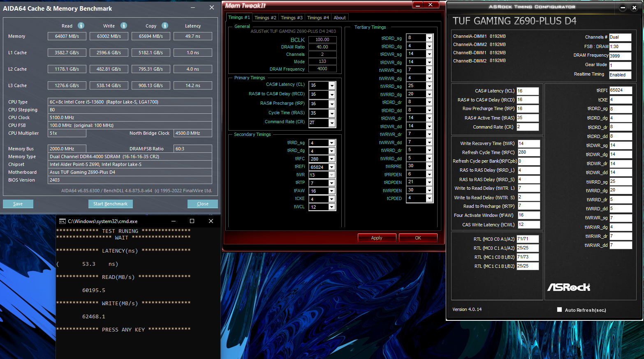Click the Save button in AIDA64
The width and height of the screenshot is (644, 359).
pyautogui.click(x=18, y=204)
